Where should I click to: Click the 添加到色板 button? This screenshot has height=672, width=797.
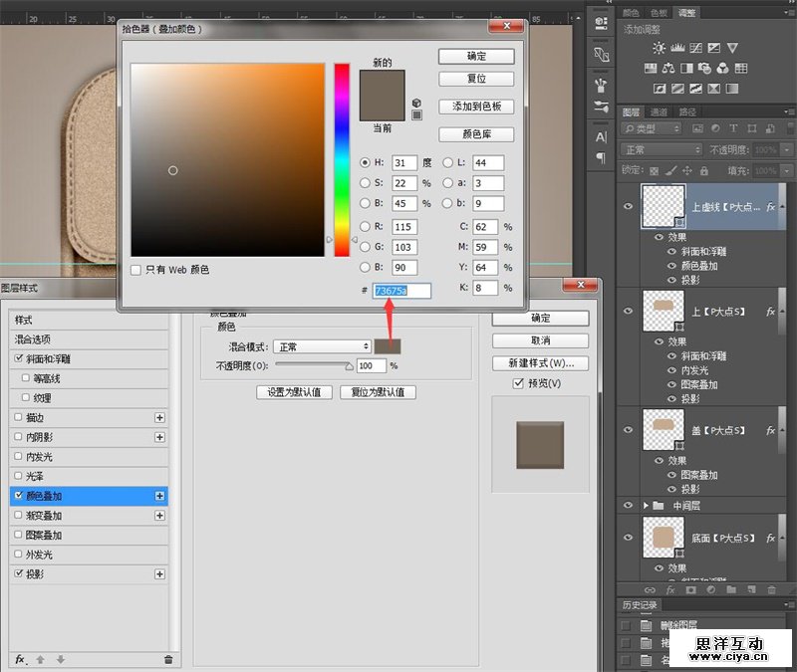pos(476,107)
